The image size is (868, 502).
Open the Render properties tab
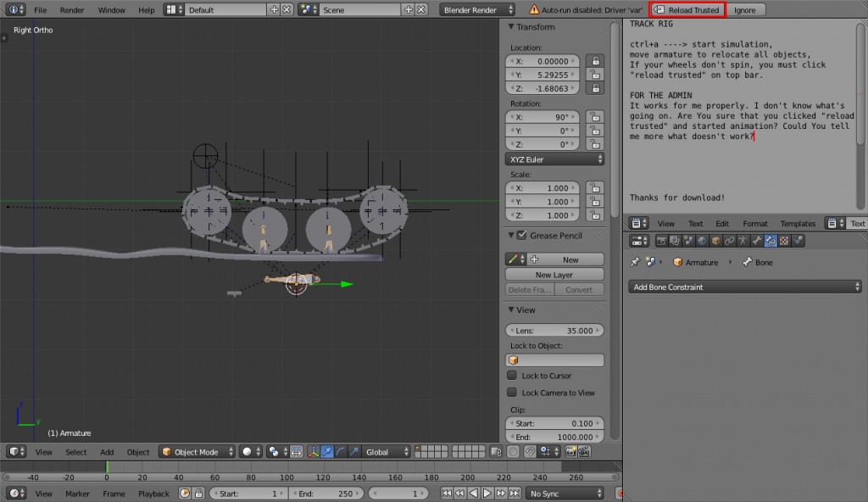point(663,240)
